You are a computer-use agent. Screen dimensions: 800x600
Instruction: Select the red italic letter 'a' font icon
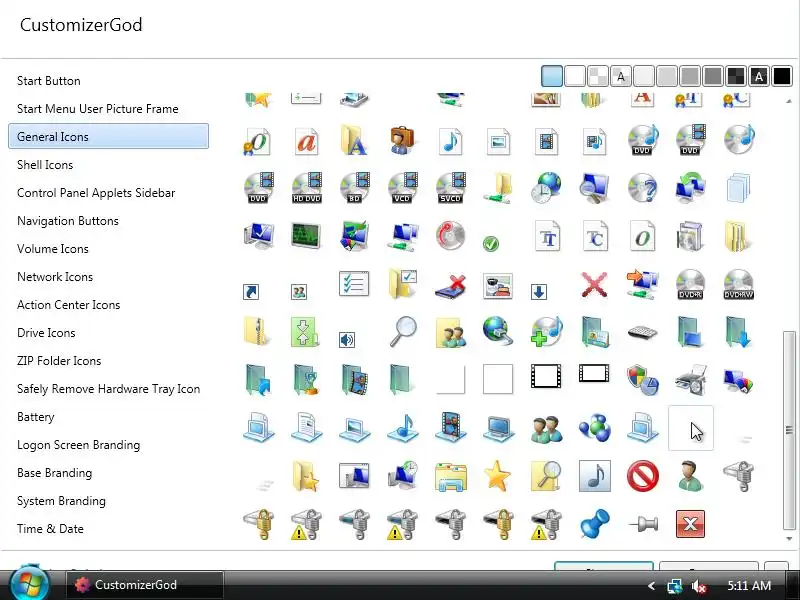[306, 140]
